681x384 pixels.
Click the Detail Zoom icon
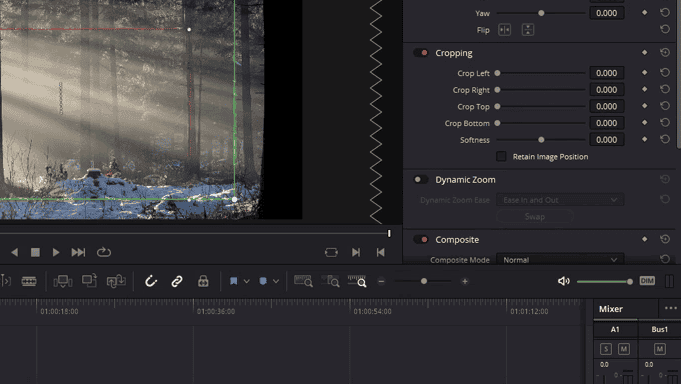point(330,281)
